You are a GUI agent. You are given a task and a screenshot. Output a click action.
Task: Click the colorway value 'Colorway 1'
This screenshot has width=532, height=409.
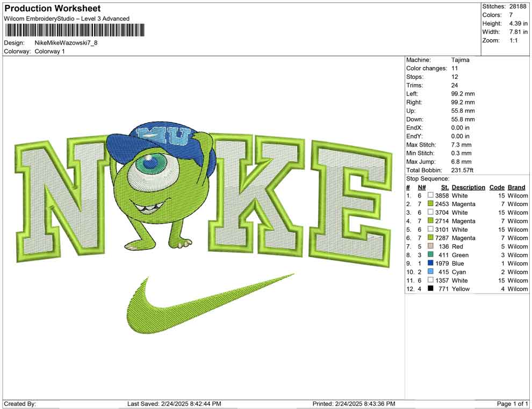click(x=49, y=51)
